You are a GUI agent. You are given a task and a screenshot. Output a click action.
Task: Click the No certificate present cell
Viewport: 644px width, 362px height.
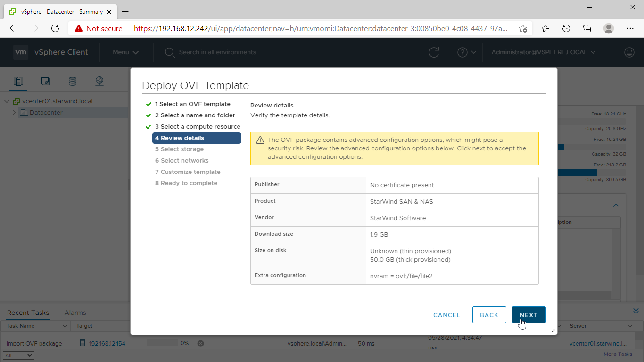click(x=452, y=185)
